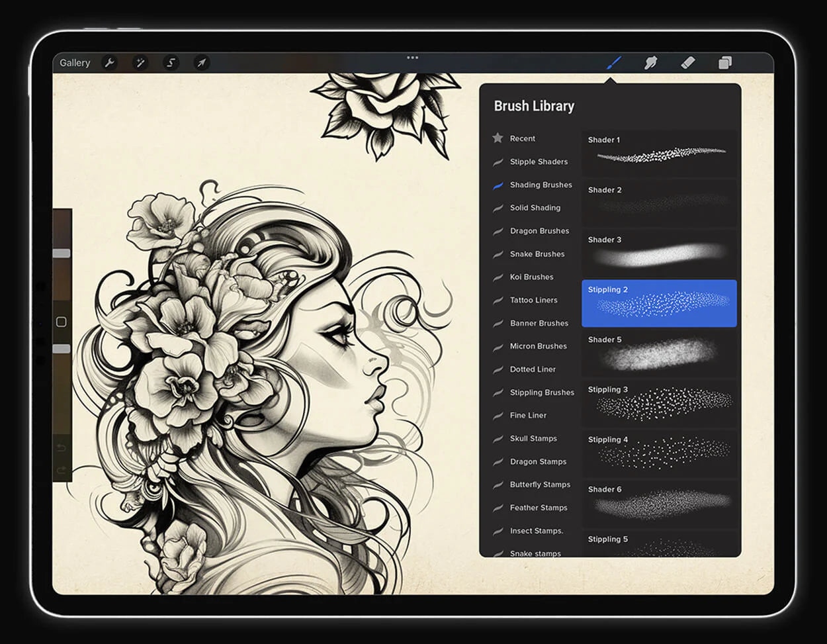Select the Stippling 4 brush
Viewport: 827px width, 644px height.
point(659,453)
